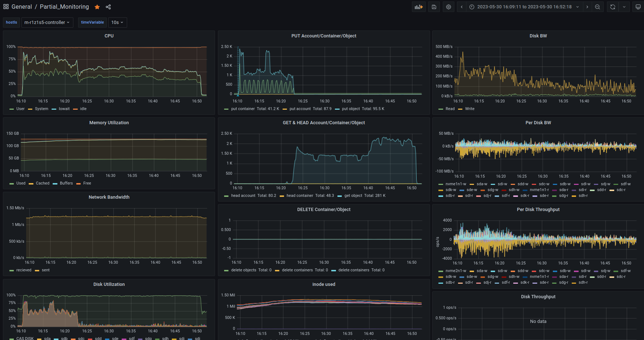Shift the time range backwards
This screenshot has width=644, height=340.
point(462,7)
